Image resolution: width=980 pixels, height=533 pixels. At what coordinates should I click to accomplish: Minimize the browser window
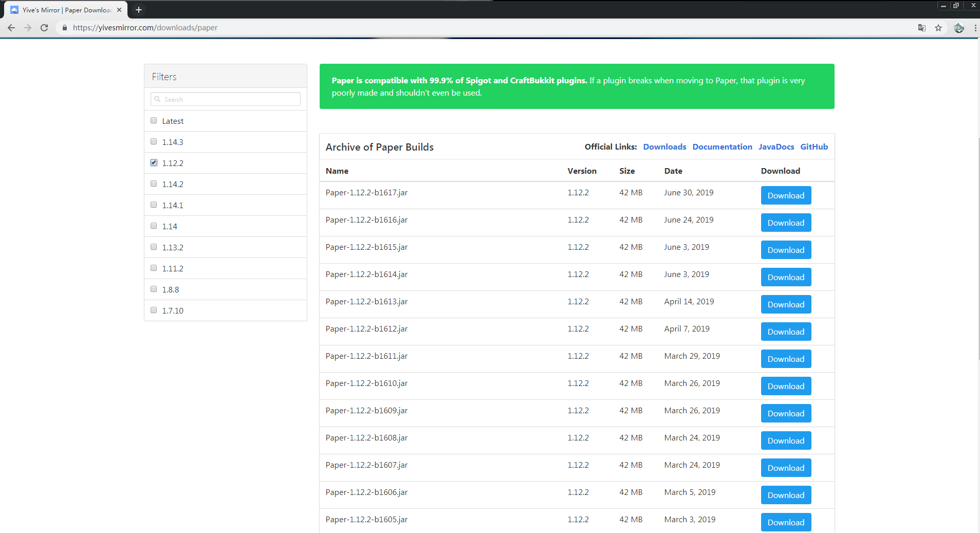(x=944, y=6)
